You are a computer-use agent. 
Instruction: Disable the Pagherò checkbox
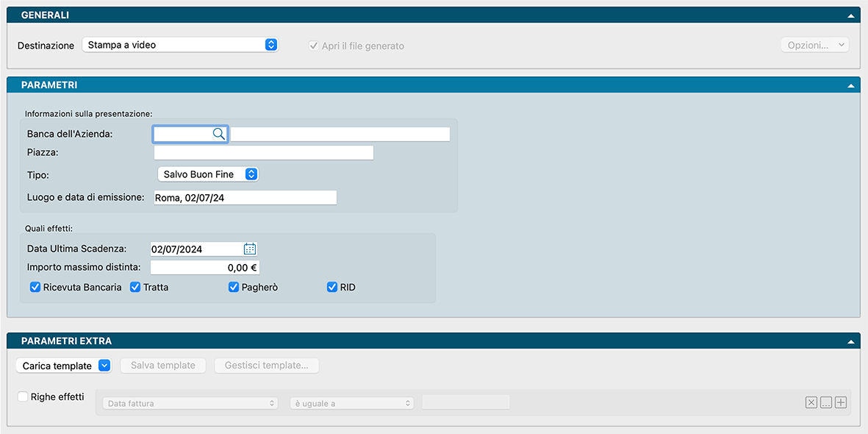[x=234, y=287]
